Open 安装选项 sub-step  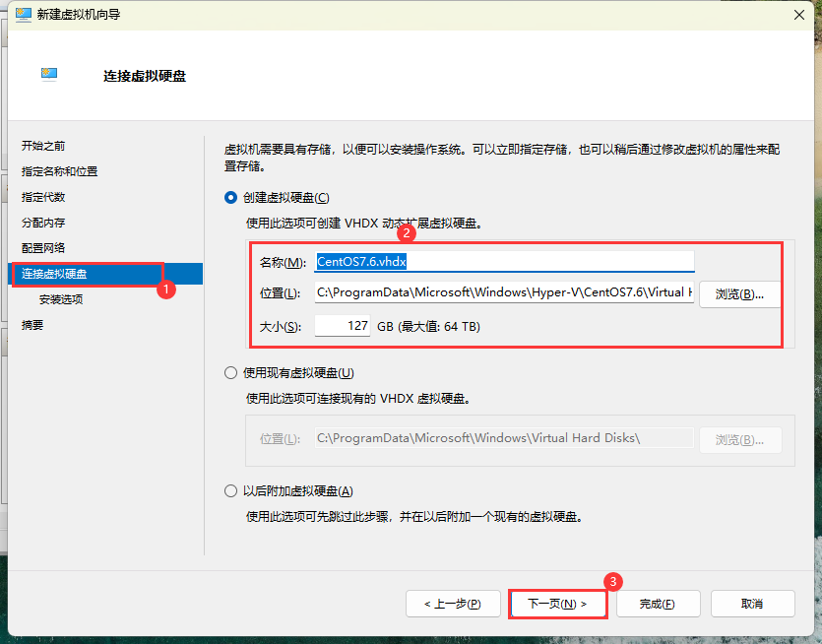(x=61, y=299)
